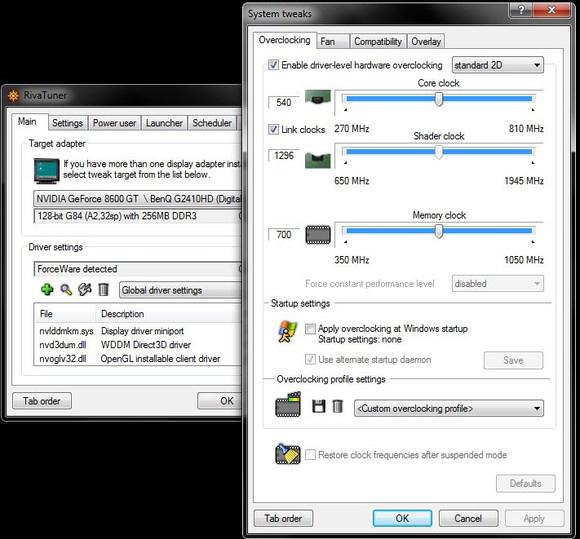Select the nvd3dum.dll driver row
This screenshot has width=580, height=539.
pos(138,345)
